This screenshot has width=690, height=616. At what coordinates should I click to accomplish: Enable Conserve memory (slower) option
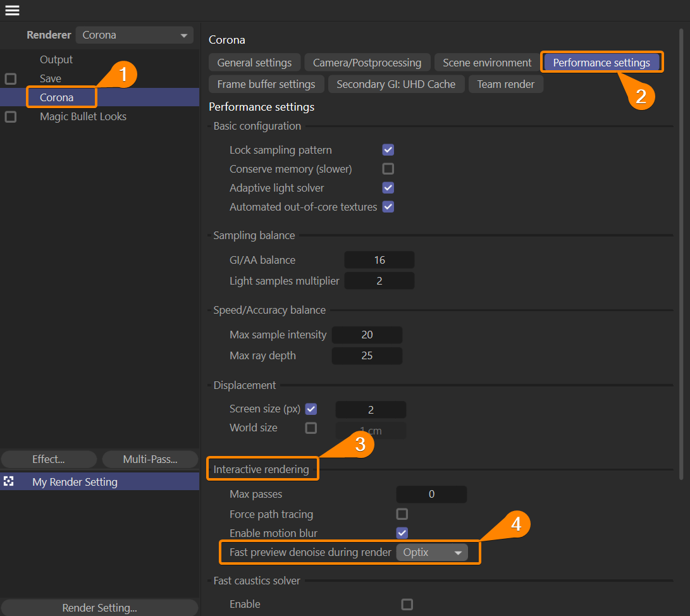[388, 169]
